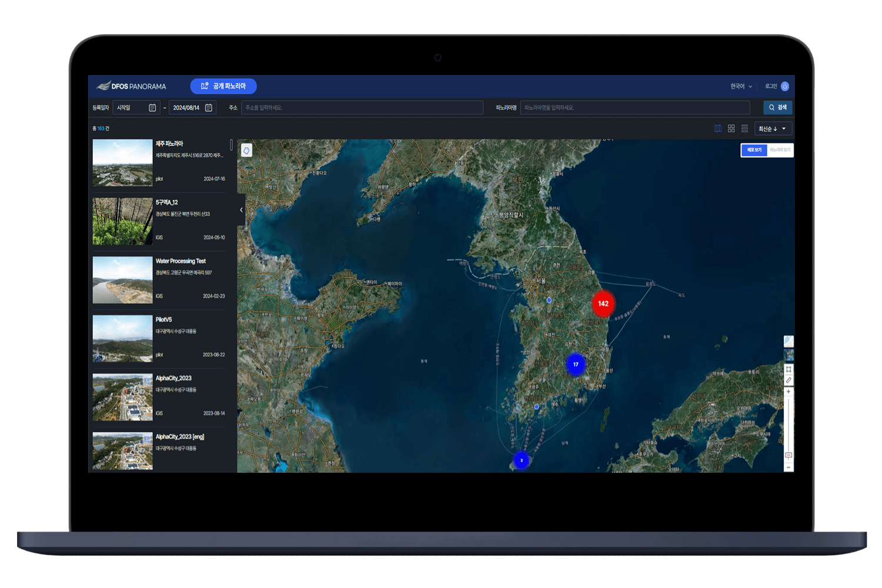Switch to list view icon
Image resolution: width=882 pixels, height=588 pixels.
pyautogui.click(x=744, y=129)
